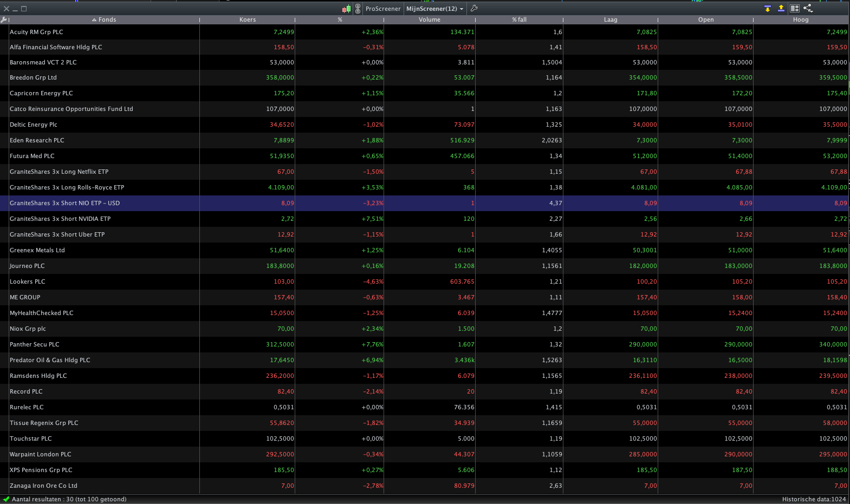Select the Record PLC row
Viewport: 850px width, 504px height.
[x=424, y=391]
